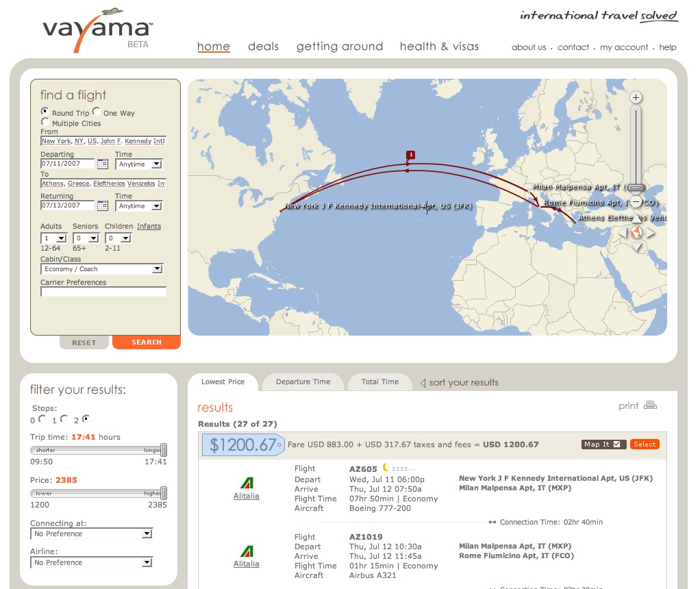Open the getting around section
This screenshot has height=589, width=700.
pos(340,47)
